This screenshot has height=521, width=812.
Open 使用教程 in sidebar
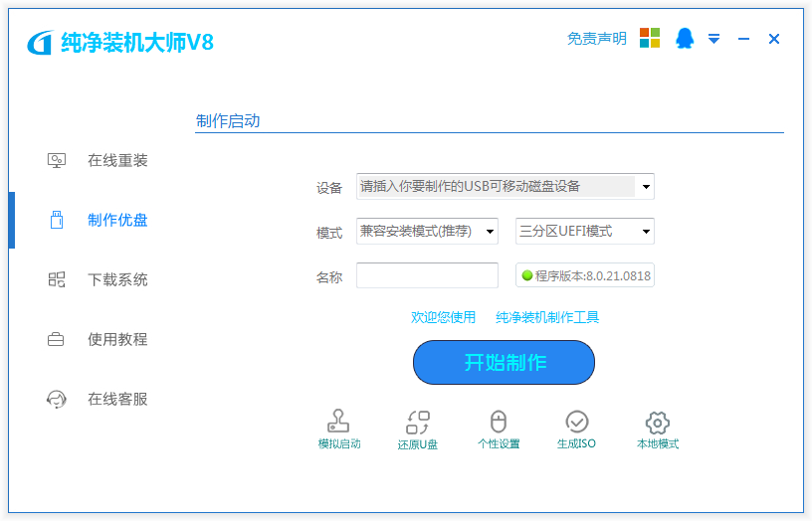[x=117, y=339]
